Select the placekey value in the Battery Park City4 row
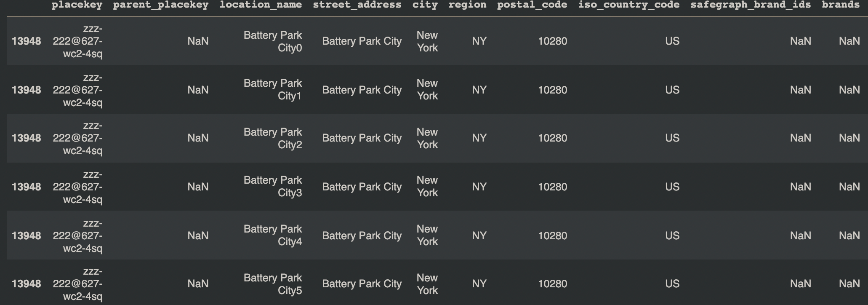The height and width of the screenshot is (305, 868). (78, 235)
